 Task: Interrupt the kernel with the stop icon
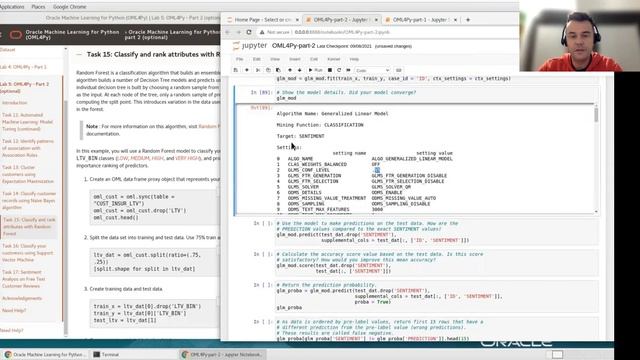tap(330, 70)
